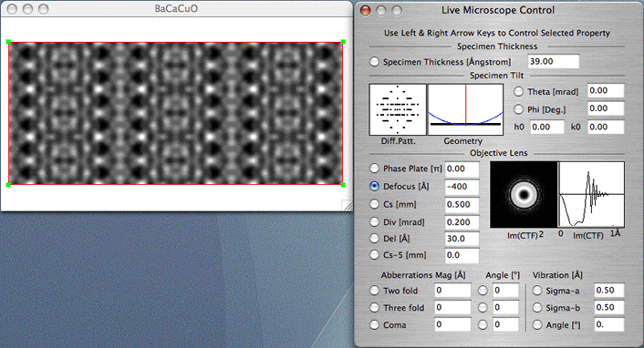This screenshot has height=348, width=644.
Task: Select the Div [mrad] radio button
Action: [x=374, y=222]
